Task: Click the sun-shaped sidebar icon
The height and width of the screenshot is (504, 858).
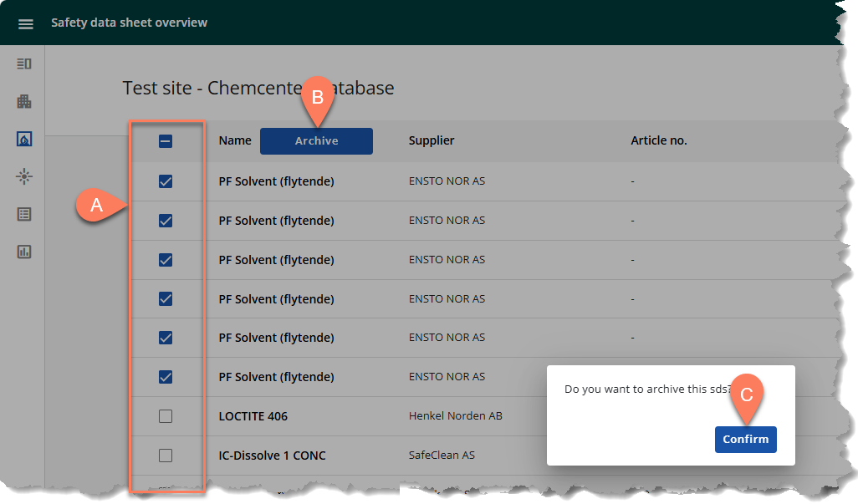Action: click(24, 176)
